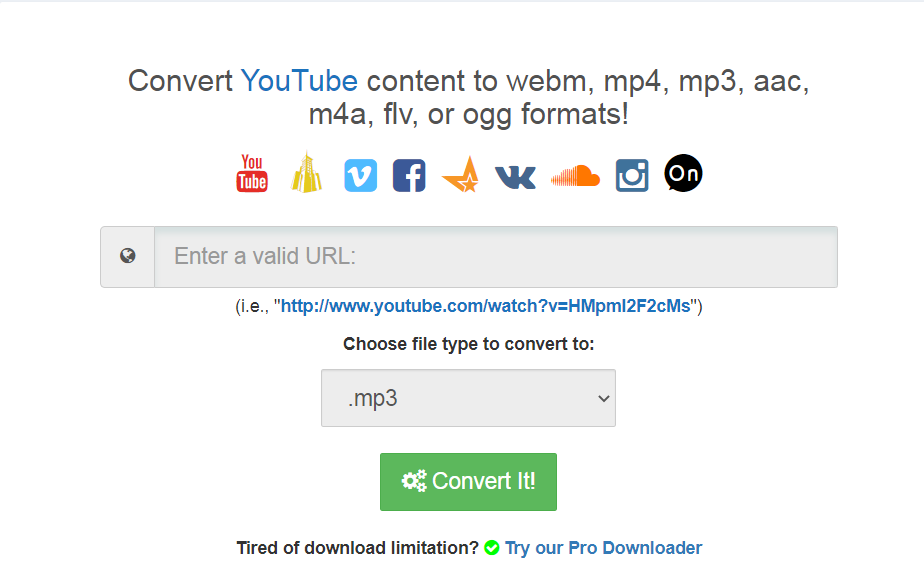The width and height of the screenshot is (924, 583).
Task: Click the green Convert It! button
Action: pyautogui.click(x=468, y=482)
